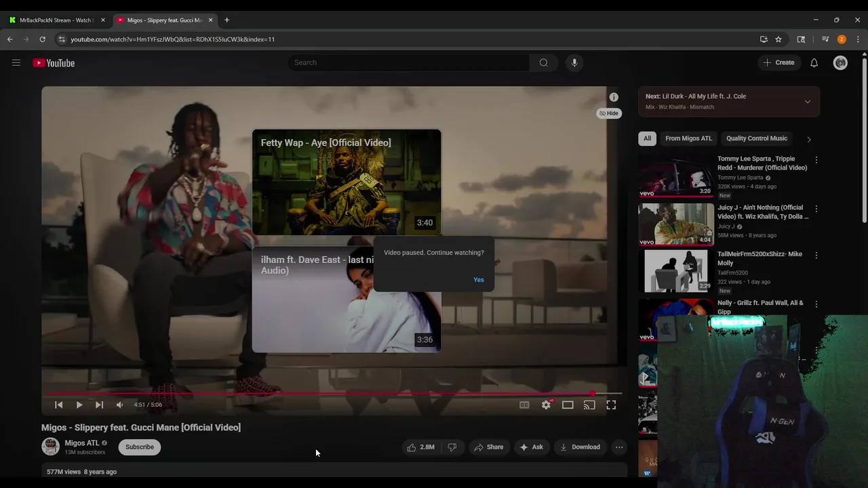Viewport: 868px width, 488px height.
Task: Open Juicy J Ain't Nothing title
Action: (x=763, y=212)
